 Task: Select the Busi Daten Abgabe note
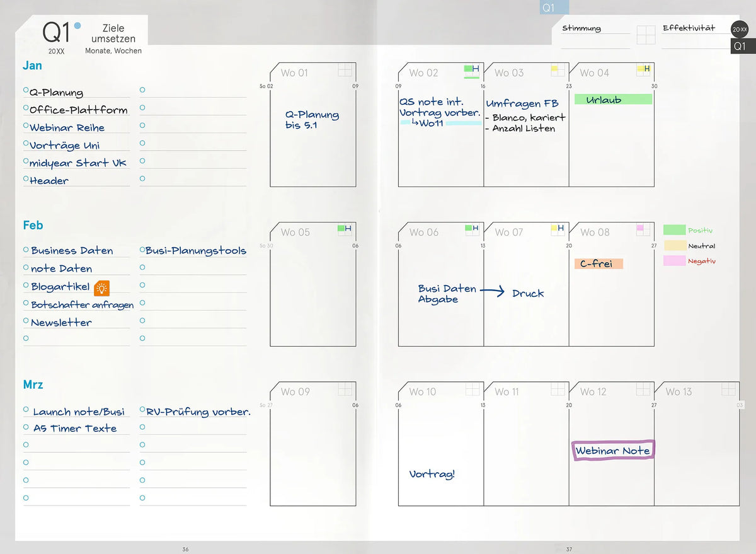447,294
